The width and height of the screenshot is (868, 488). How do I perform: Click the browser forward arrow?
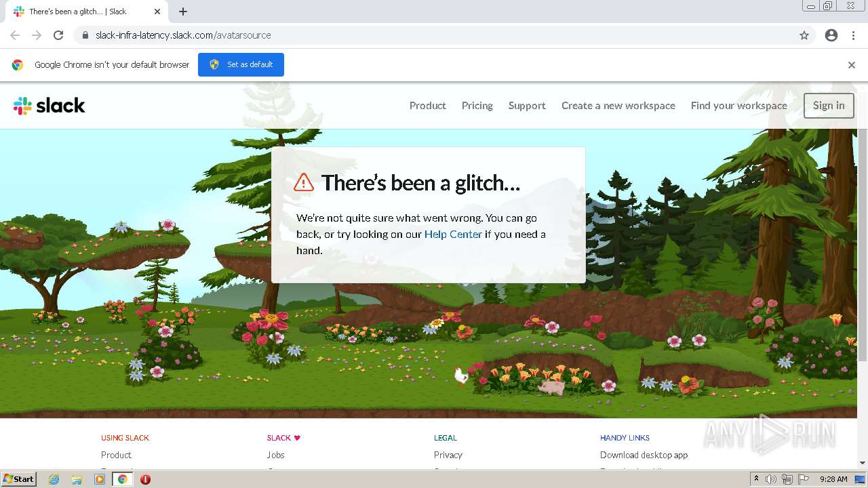pos(37,35)
